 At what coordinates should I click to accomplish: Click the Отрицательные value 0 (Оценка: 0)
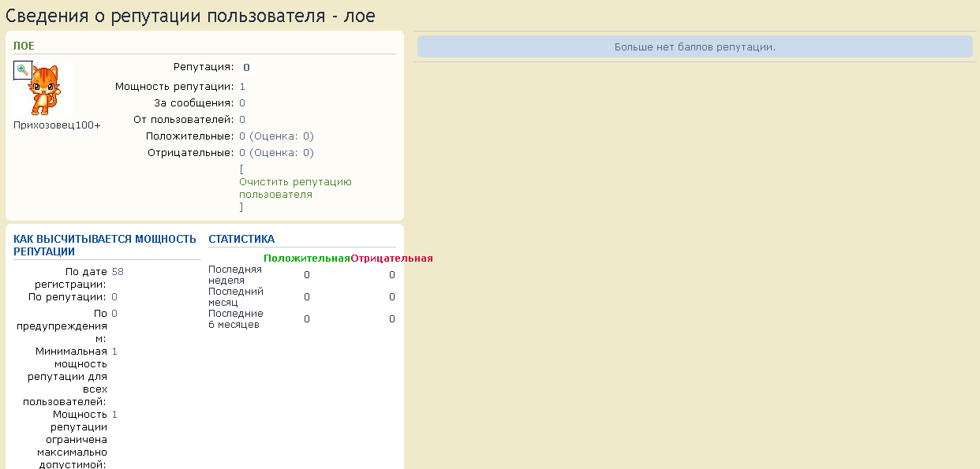(276, 153)
